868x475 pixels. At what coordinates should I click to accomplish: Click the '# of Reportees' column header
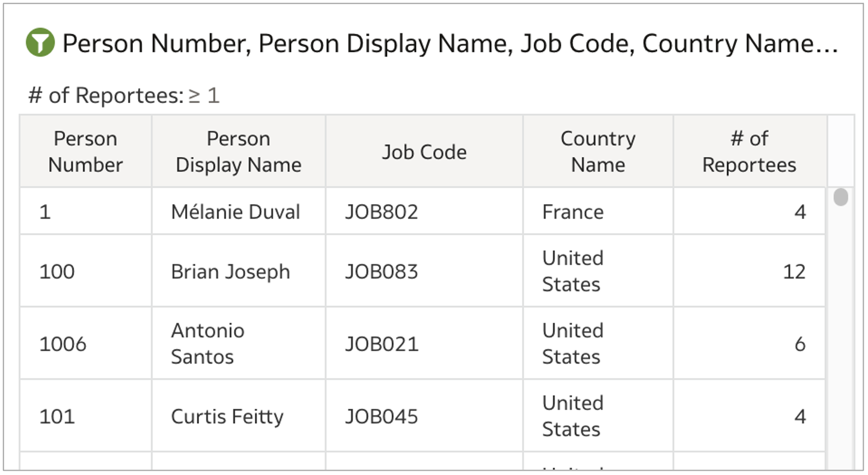[x=749, y=152]
